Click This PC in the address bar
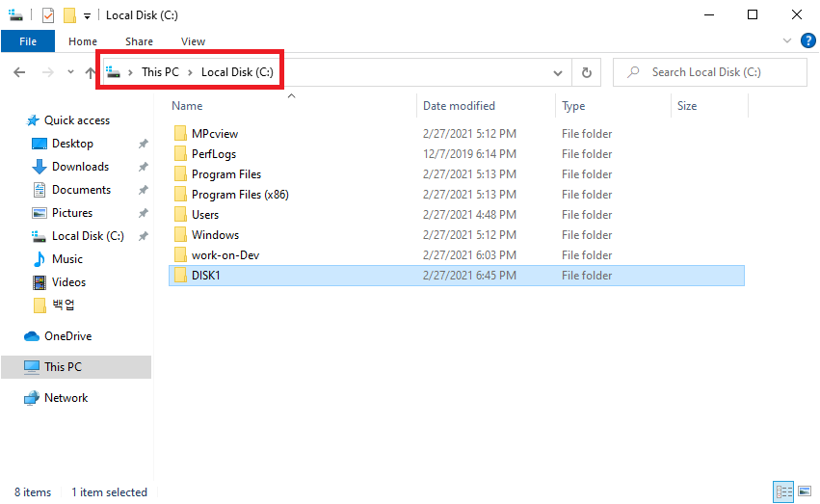The width and height of the screenshot is (820, 504). pyautogui.click(x=160, y=72)
